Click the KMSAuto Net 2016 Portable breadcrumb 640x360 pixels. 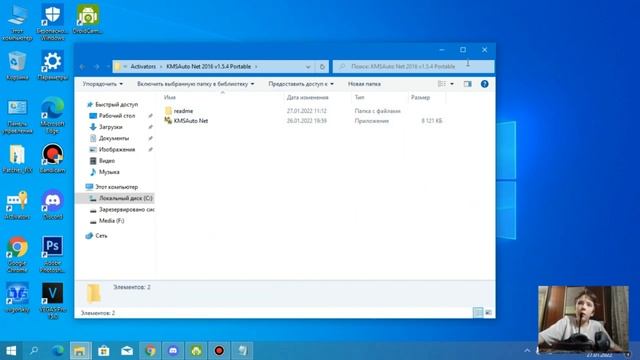coord(208,67)
